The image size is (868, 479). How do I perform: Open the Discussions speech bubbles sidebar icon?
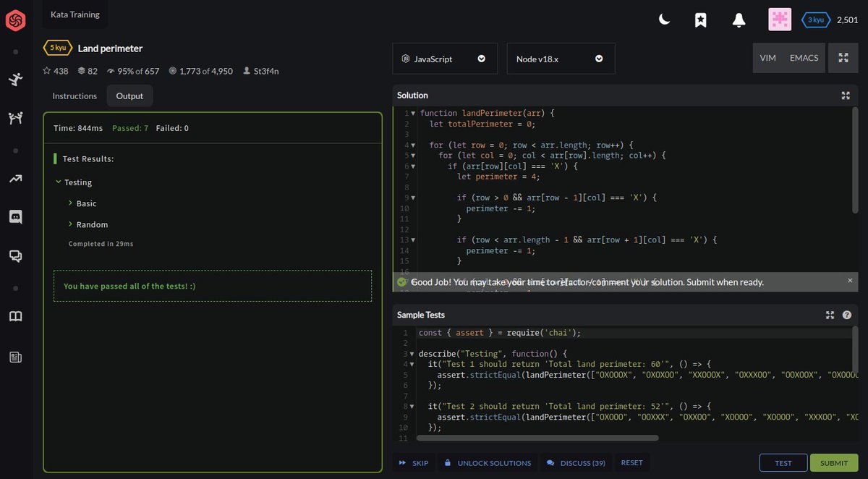(16, 255)
